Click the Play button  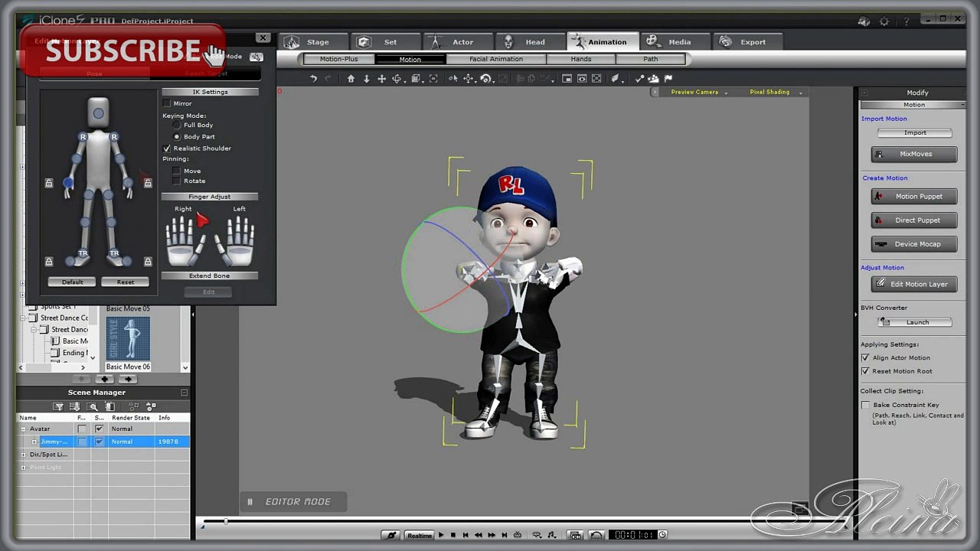click(441, 535)
